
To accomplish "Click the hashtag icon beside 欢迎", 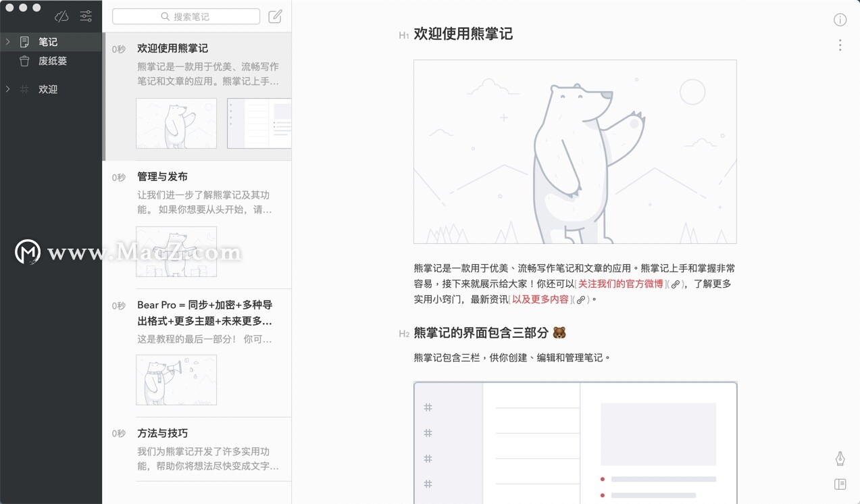I will [24, 89].
